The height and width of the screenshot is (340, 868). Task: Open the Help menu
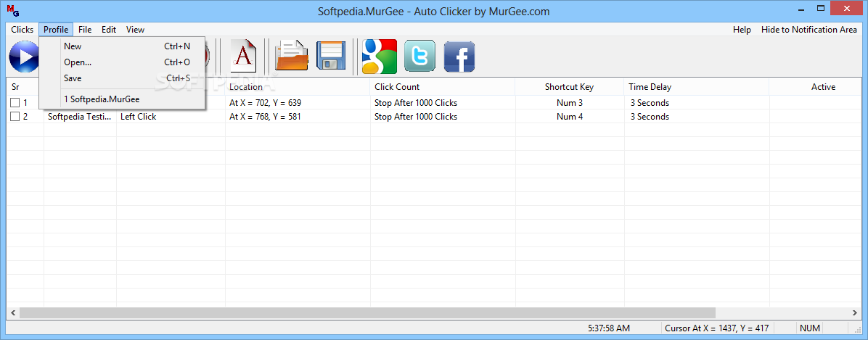(x=742, y=30)
